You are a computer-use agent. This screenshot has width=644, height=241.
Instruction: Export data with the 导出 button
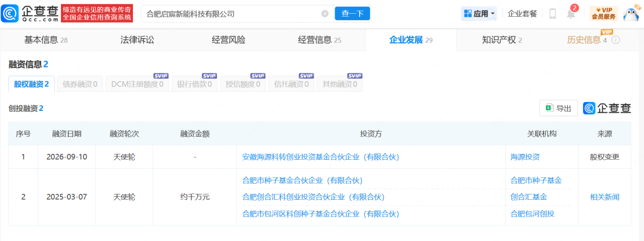coord(559,109)
